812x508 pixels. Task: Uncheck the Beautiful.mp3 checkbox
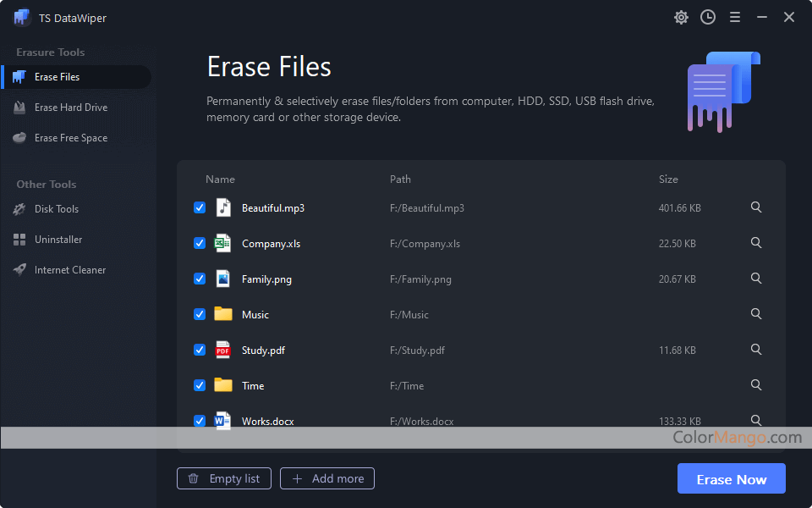[200, 207]
